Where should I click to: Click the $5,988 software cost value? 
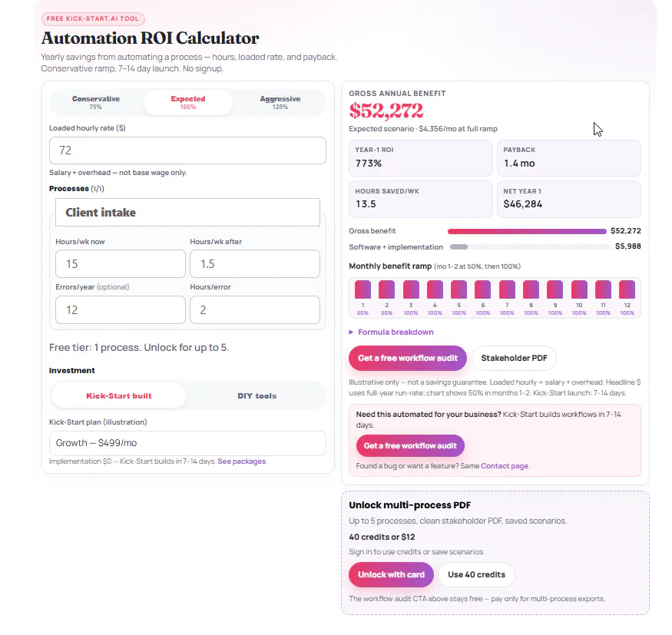pyautogui.click(x=628, y=246)
